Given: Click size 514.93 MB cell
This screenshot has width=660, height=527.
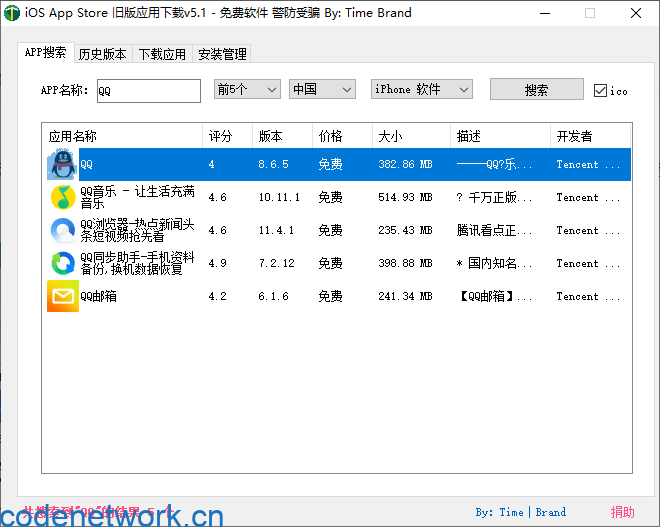Looking at the screenshot, I should point(405,197).
